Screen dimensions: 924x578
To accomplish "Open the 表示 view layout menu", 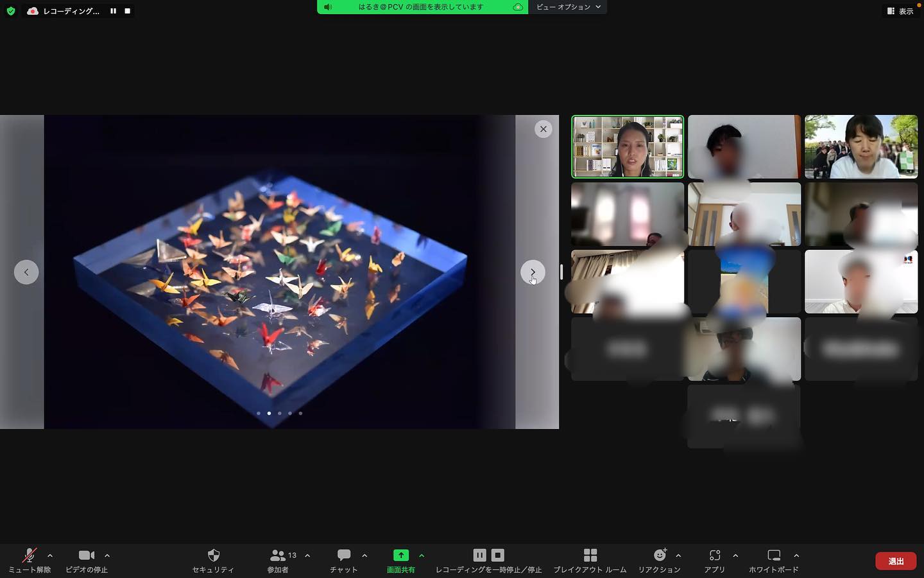I will click(x=900, y=11).
